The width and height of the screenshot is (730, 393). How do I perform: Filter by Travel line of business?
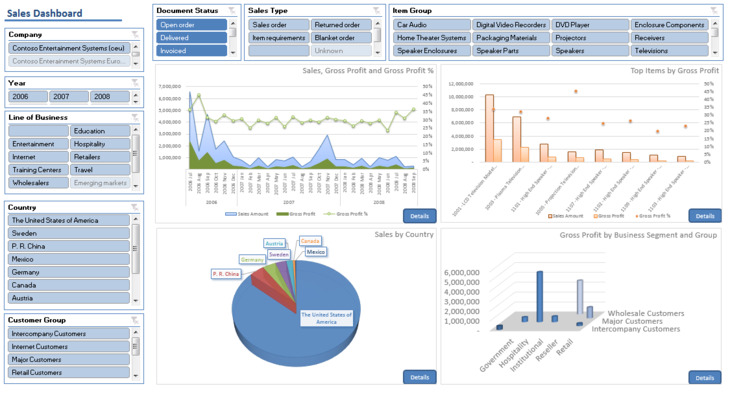point(100,170)
